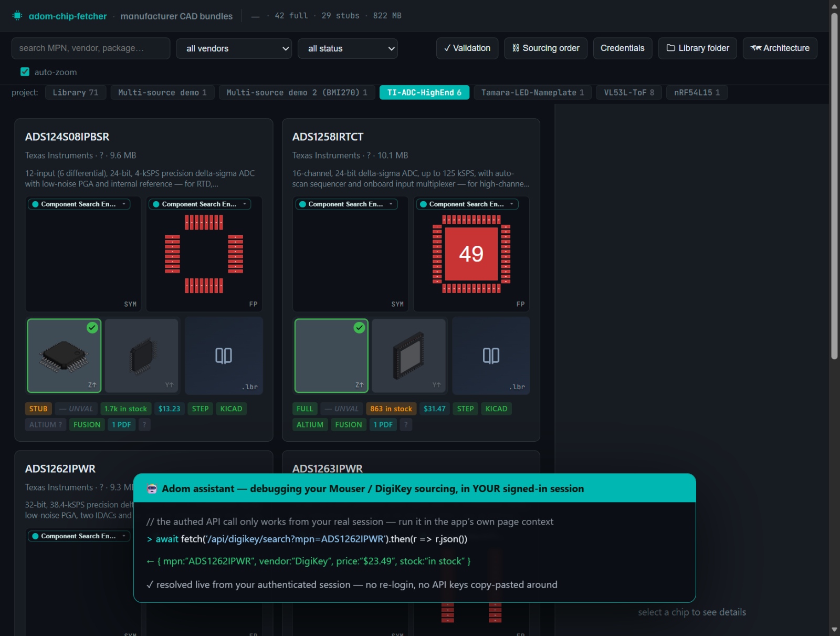Switch to Multi-source demo 1 project tab

tap(163, 92)
